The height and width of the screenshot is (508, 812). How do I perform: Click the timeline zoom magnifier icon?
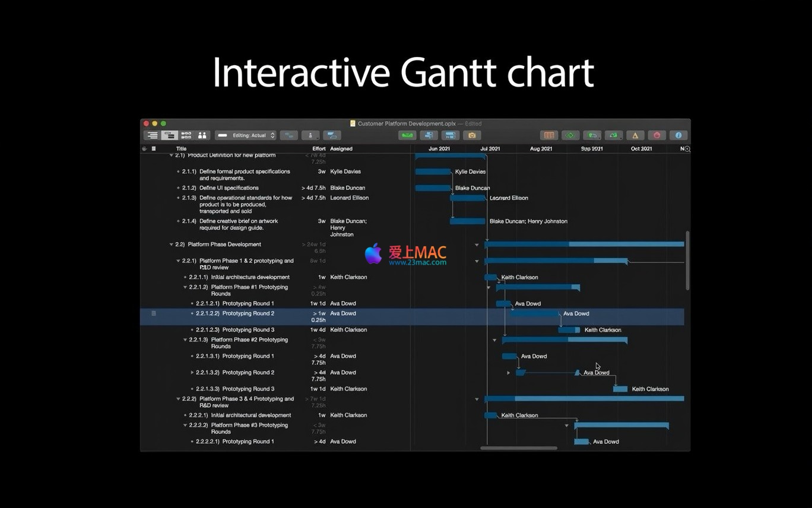687,149
